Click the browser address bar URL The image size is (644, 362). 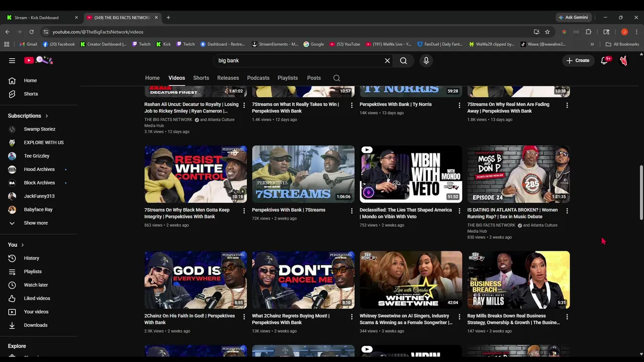click(x=98, y=32)
